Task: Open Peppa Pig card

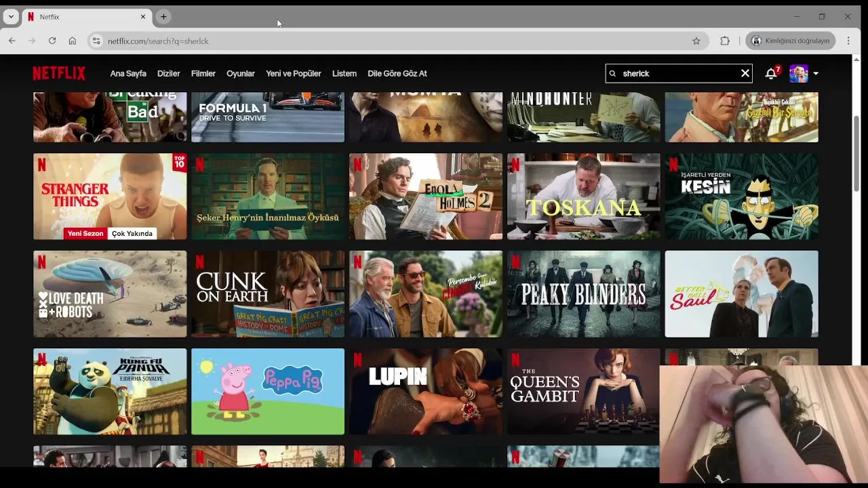Action: (268, 391)
